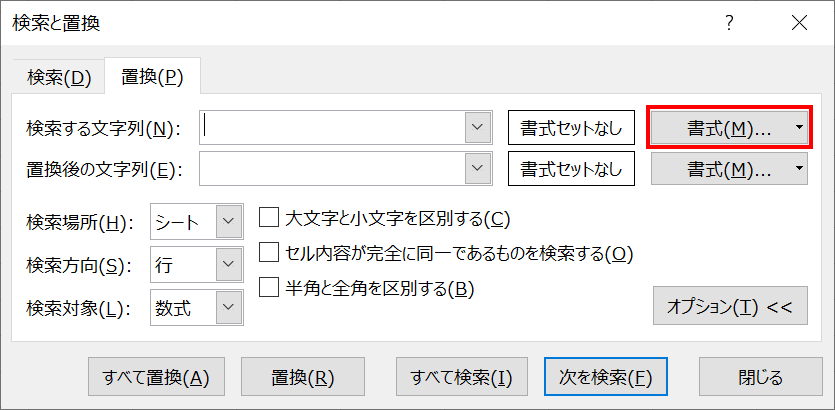Expand the 置換後の文字列 history dropdown
Image resolution: width=835 pixels, height=410 pixels.
[478, 169]
